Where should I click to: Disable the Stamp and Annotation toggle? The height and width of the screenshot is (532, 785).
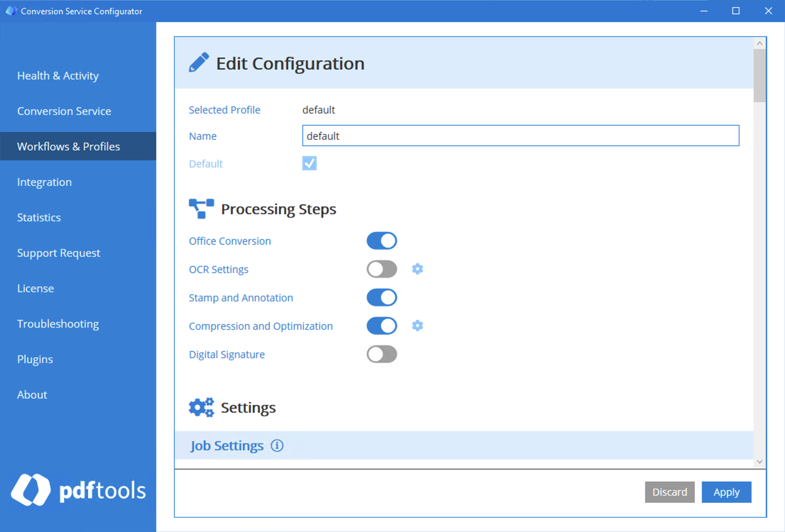tap(381, 297)
